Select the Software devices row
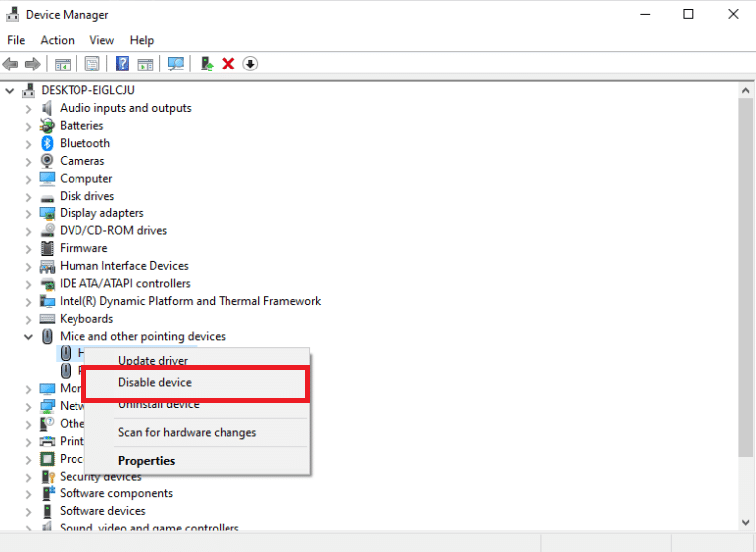 click(x=102, y=511)
